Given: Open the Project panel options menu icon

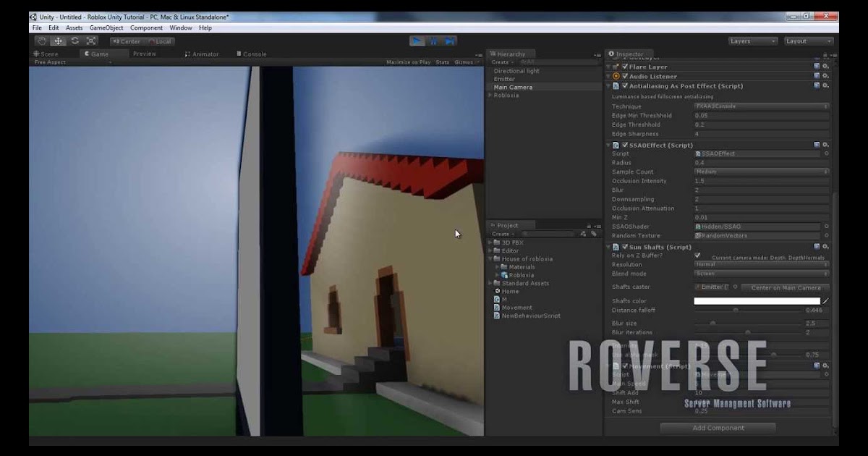Looking at the screenshot, I should (x=597, y=226).
